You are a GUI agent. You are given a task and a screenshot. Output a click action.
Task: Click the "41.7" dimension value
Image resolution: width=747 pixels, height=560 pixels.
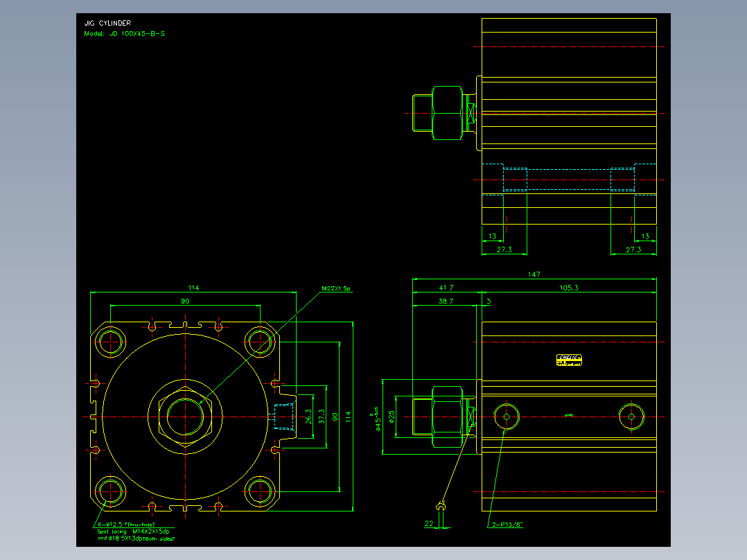446,288
